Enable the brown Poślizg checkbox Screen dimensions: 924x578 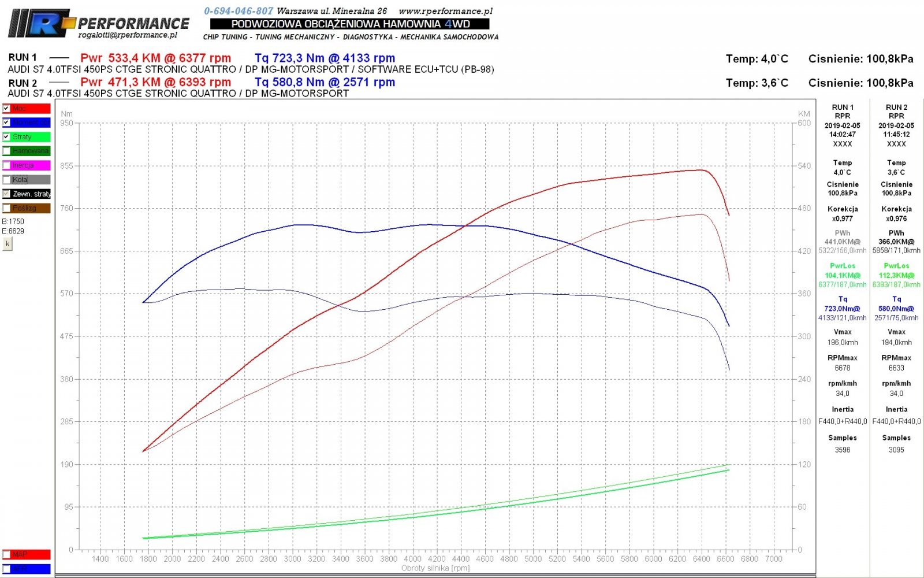coord(6,208)
